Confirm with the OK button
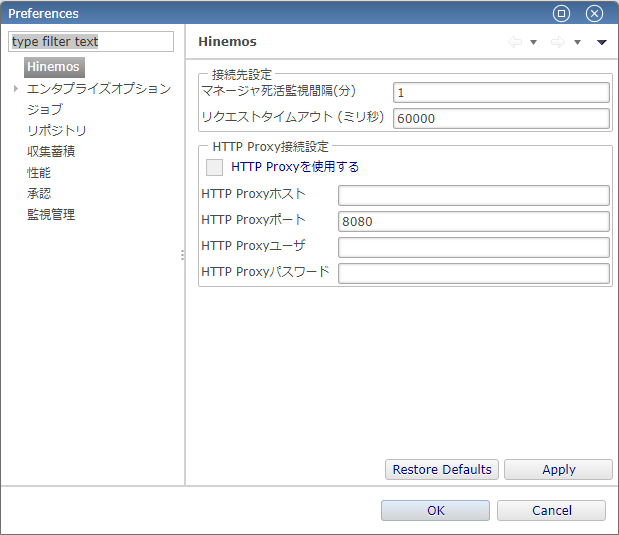 click(x=435, y=511)
